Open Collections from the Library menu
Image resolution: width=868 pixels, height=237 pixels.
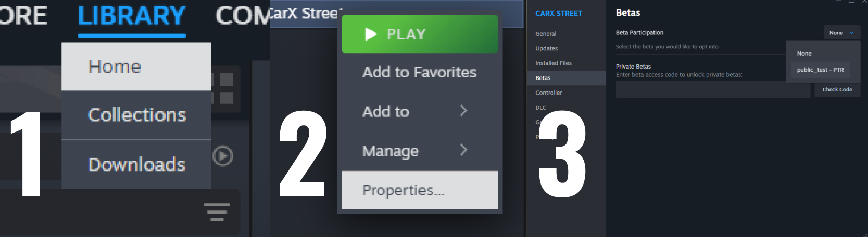pos(136,115)
